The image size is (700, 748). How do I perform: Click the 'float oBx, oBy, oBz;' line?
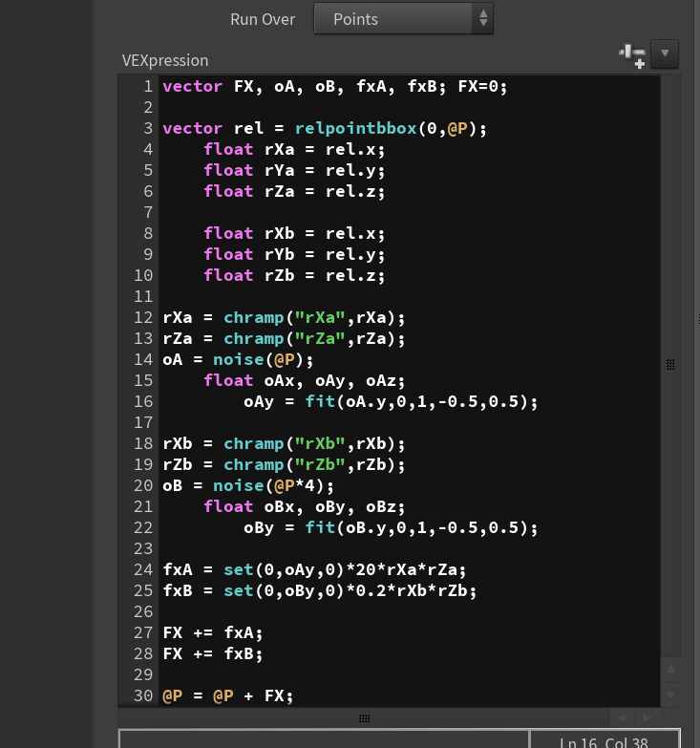[305, 506]
